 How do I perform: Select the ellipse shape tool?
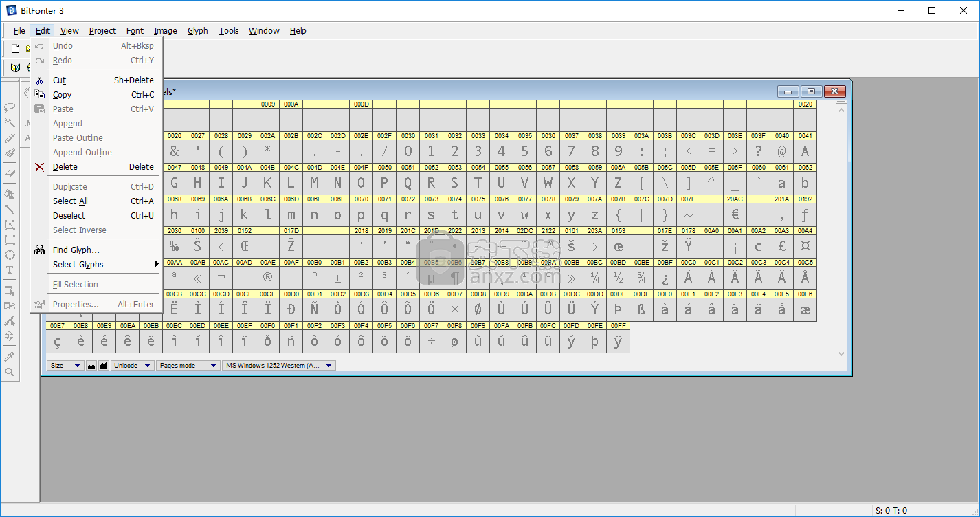10,255
